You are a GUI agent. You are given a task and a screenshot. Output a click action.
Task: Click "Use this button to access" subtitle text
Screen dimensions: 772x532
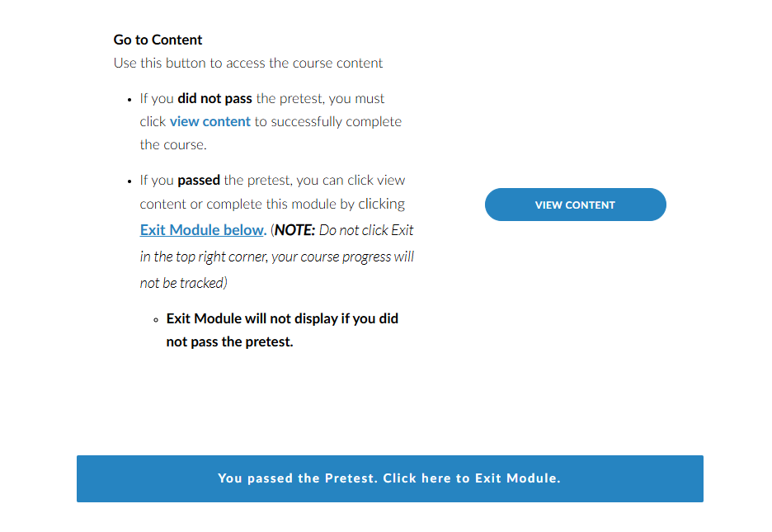coord(247,63)
